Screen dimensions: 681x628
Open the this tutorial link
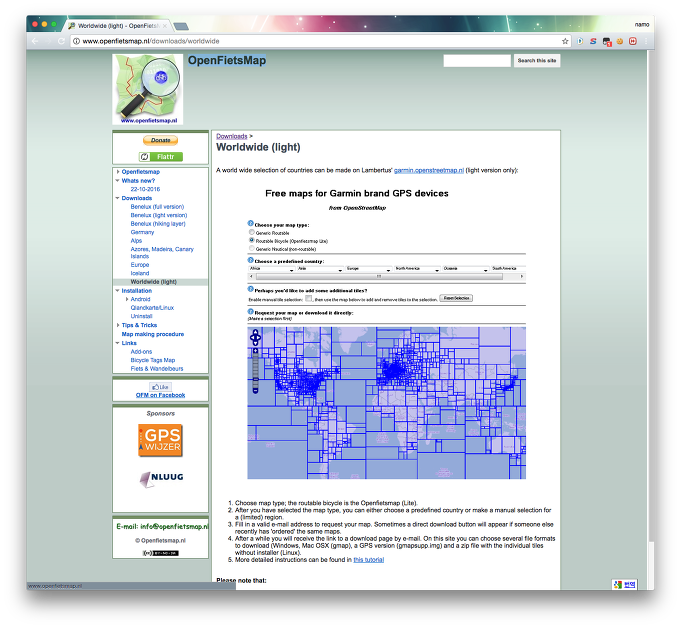(369, 559)
